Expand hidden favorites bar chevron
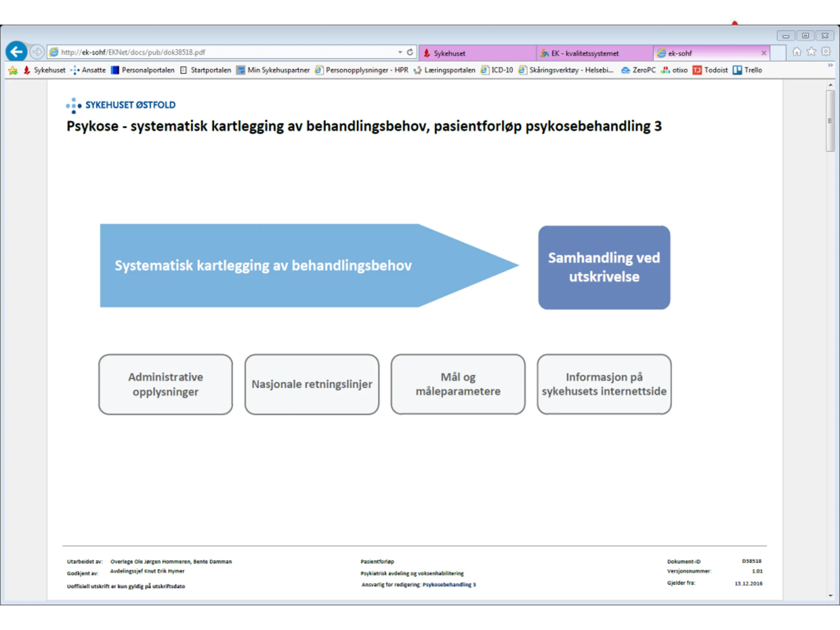The height and width of the screenshot is (630, 840). 830,65
